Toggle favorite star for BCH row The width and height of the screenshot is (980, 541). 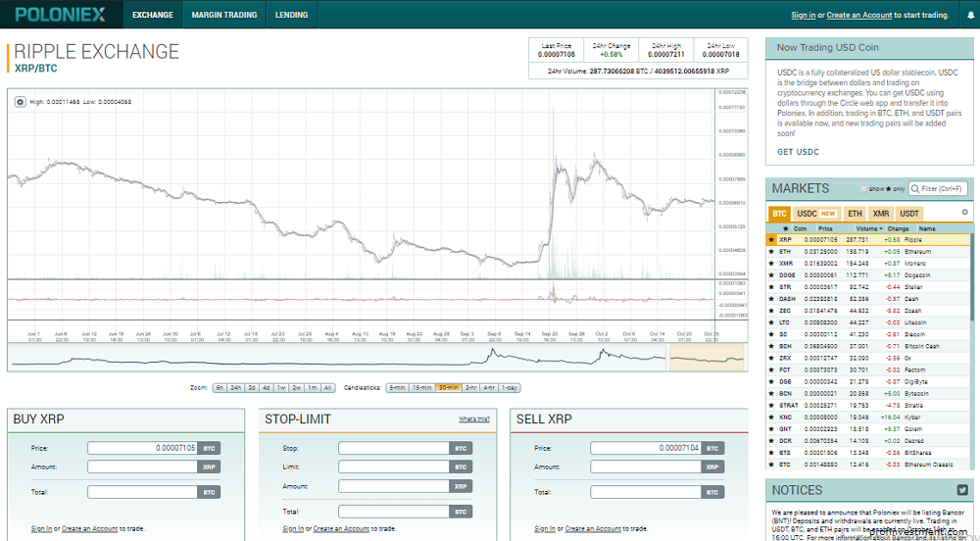click(771, 347)
